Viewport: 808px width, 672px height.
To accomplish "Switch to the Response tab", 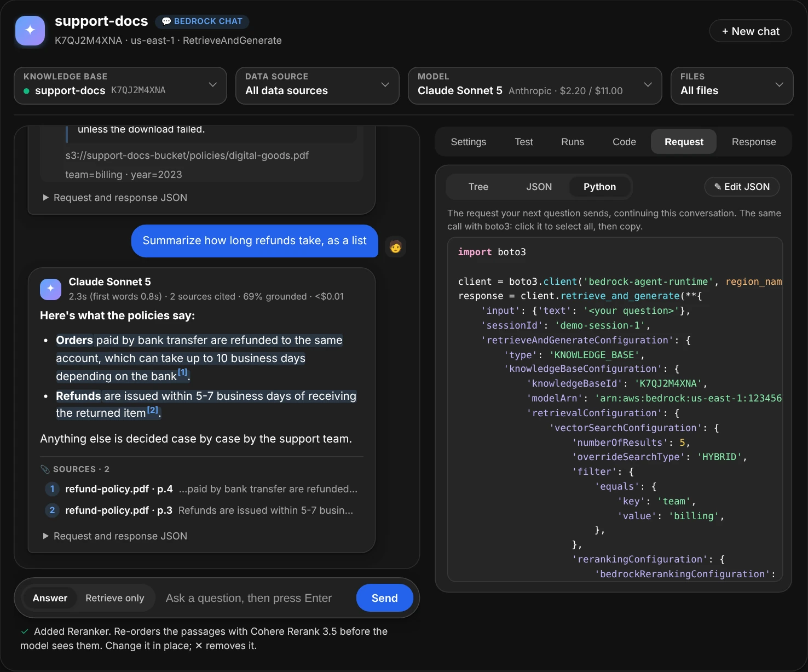I will click(754, 142).
